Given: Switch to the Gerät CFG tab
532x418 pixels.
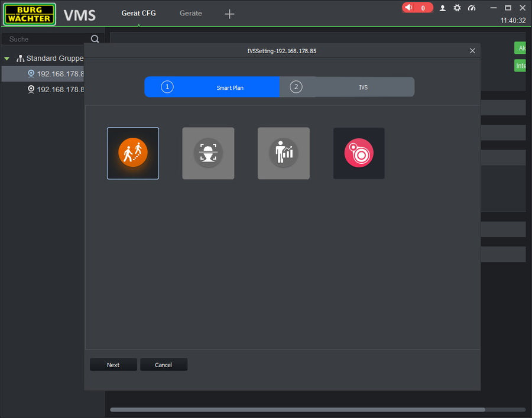Looking at the screenshot, I should (x=138, y=13).
